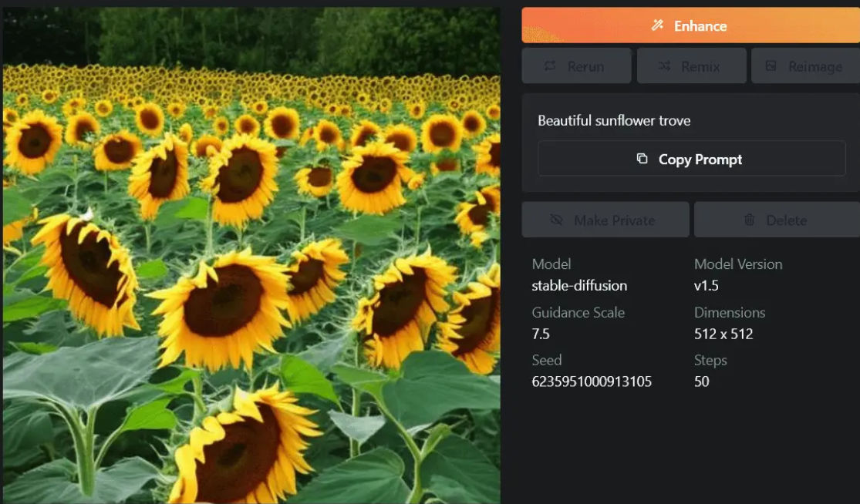Select the model value 'stable-diffusion'
This screenshot has width=860, height=504.
[x=579, y=285]
